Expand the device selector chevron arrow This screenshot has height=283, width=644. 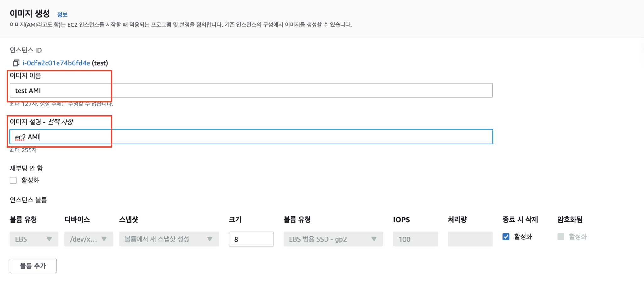(104, 239)
